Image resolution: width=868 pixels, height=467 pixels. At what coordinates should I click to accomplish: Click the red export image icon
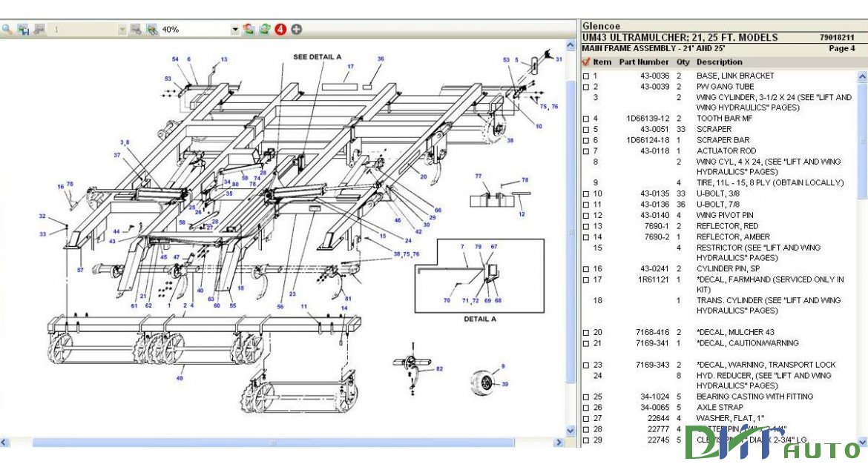(248, 30)
